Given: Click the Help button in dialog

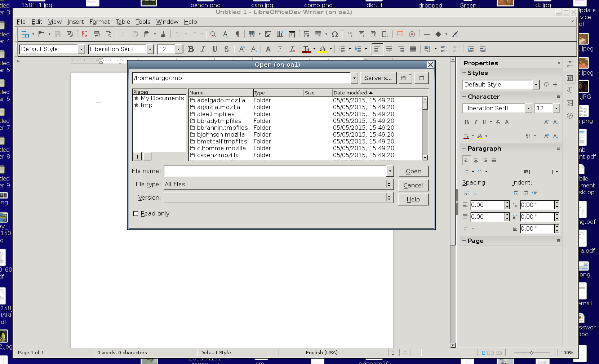Looking at the screenshot, I should (413, 199).
